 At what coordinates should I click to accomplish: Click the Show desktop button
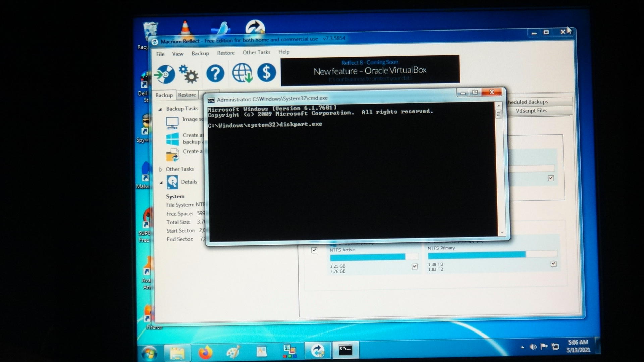coord(598,345)
